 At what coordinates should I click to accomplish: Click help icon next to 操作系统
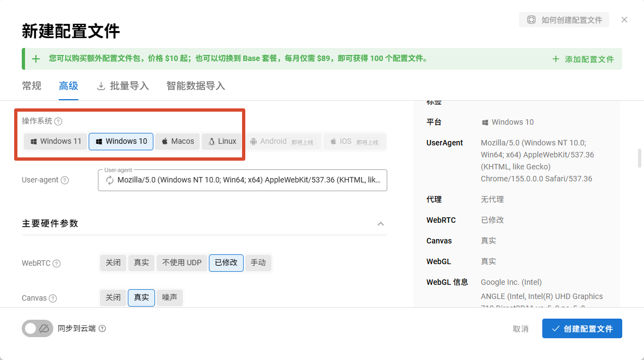[58, 121]
